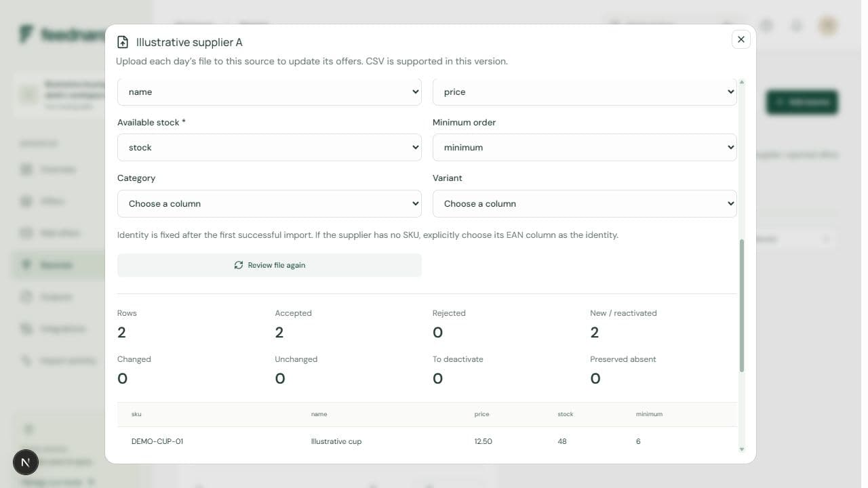Click the sku column header
Image resolution: width=868 pixels, height=488 pixels.
pyautogui.click(x=136, y=414)
